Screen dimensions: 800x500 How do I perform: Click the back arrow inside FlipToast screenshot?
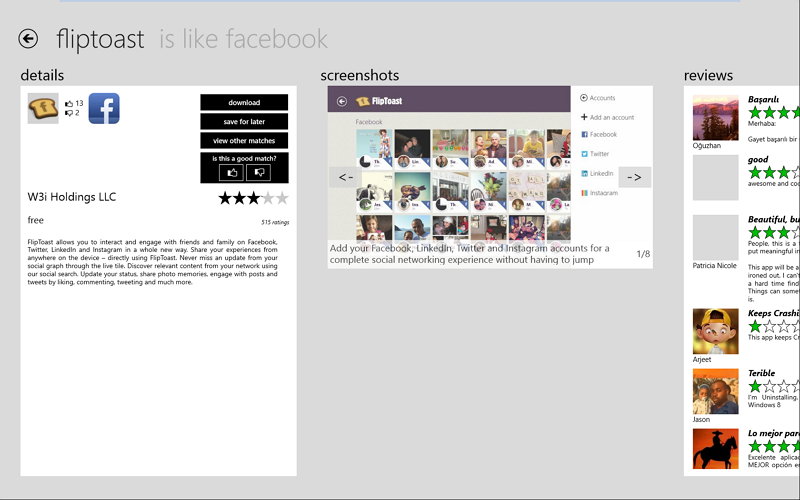pos(342,101)
